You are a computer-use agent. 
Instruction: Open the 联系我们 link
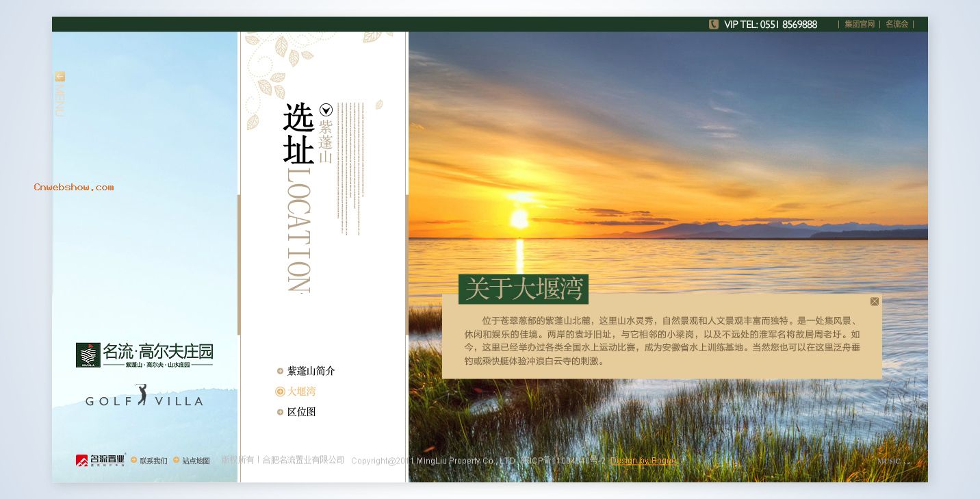point(153,461)
